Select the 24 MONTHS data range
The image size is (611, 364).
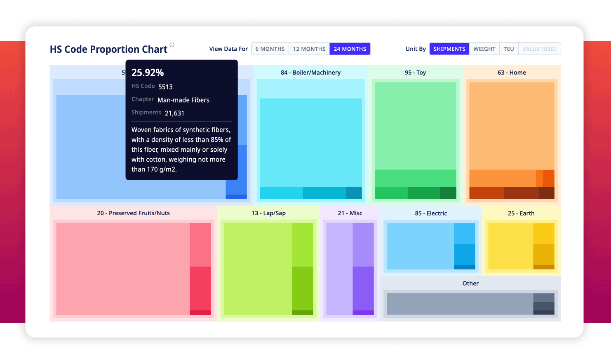350,49
